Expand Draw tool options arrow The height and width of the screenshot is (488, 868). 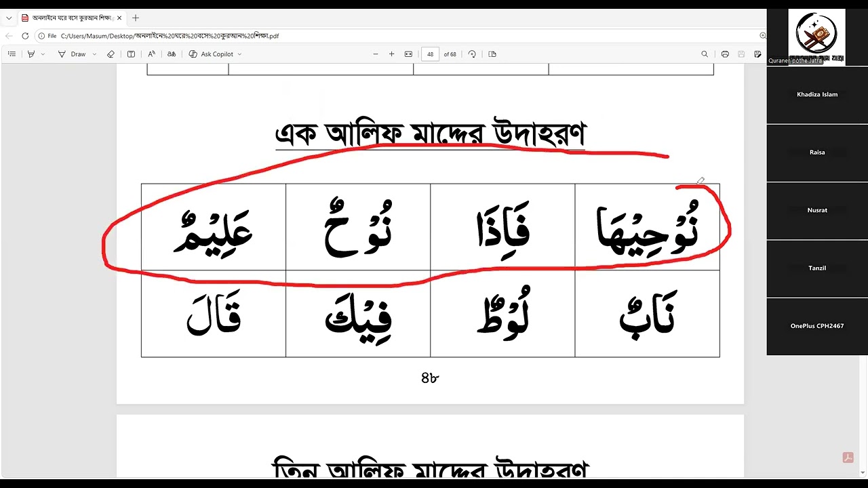(94, 54)
